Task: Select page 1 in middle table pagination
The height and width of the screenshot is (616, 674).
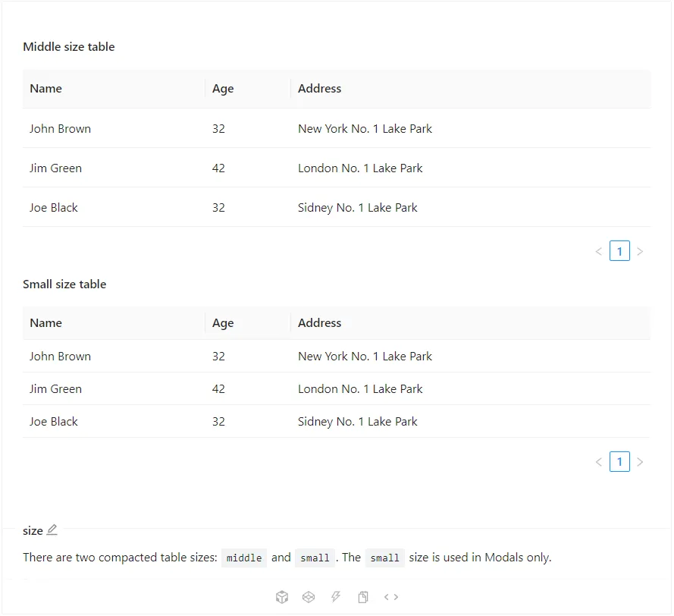Action: click(x=619, y=251)
